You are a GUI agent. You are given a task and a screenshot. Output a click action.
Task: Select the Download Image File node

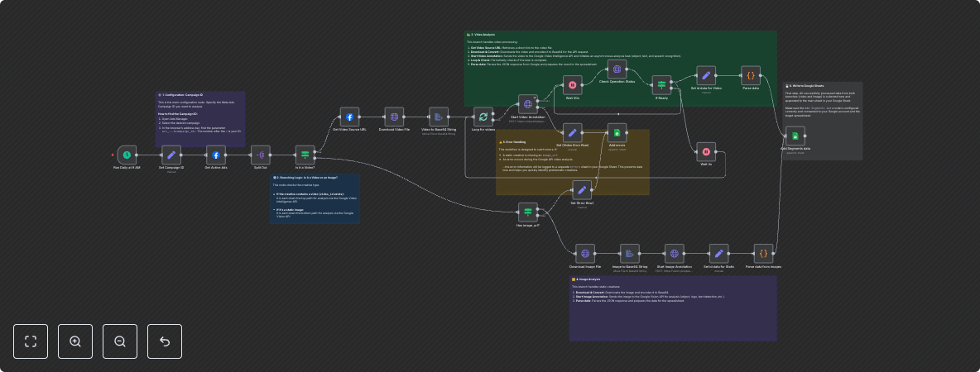pos(585,254)
